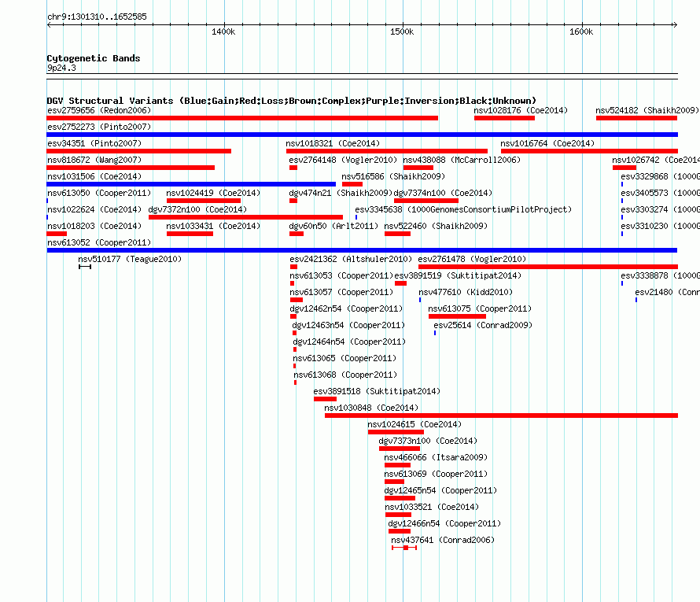This screenshot has height=602, width=700.
Task: Select the red bar under nsv1030848
Action: click(x=501, y=415)
